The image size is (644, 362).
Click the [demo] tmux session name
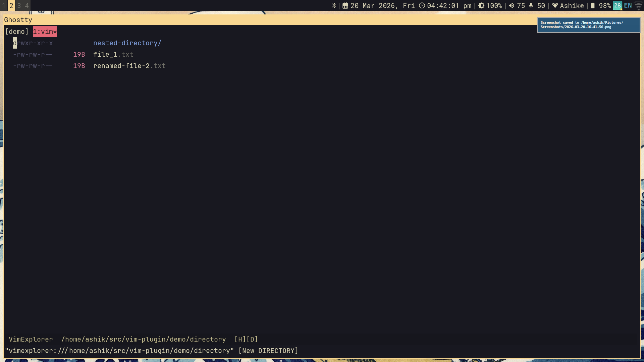17,32
